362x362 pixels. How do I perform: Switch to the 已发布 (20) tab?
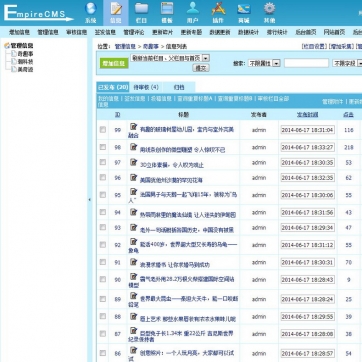pyautogui.click(x=113, y=87)
